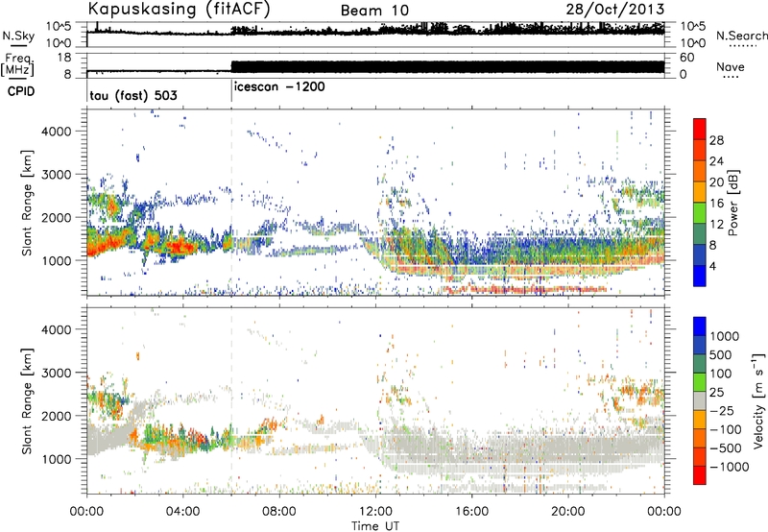This screenshot has height=532, width=768.
Task: Click the dashed 06:00 mode-change line in the power panel
Action: tap(231, 203)
